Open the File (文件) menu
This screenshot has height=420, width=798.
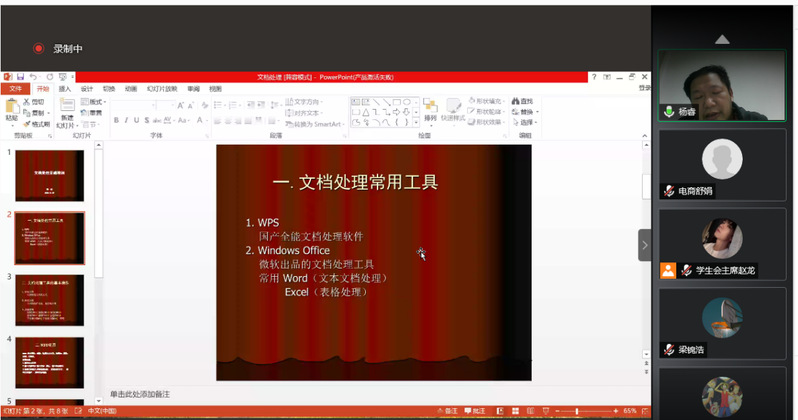point(14,89)
